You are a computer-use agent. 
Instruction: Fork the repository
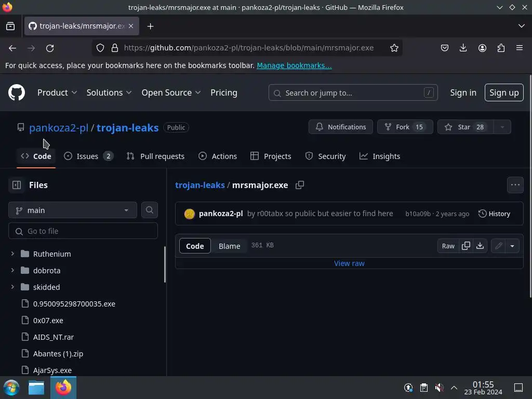click(405, 127)
